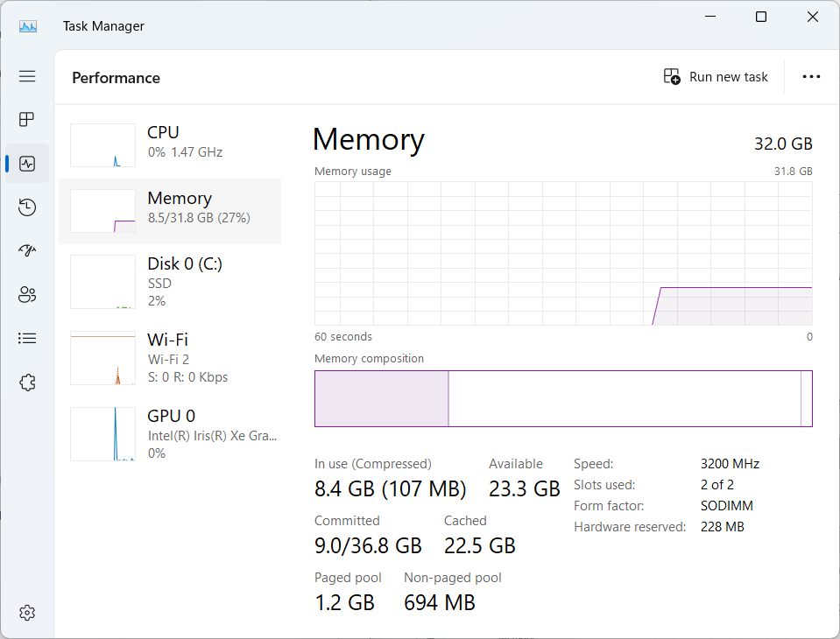Maximize the Task Manager window
The image size is (840, 639).
[x=760, y=18]
